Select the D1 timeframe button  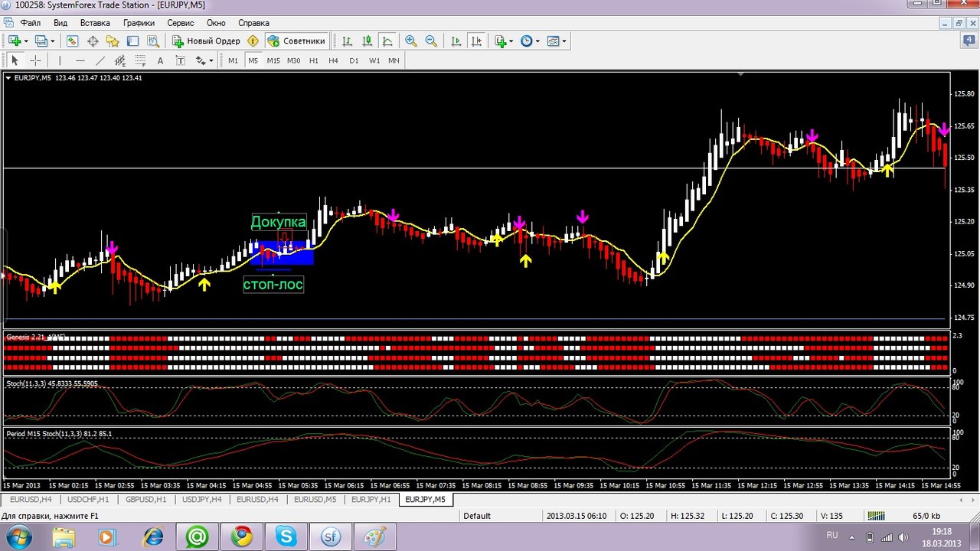pos(354,60)
